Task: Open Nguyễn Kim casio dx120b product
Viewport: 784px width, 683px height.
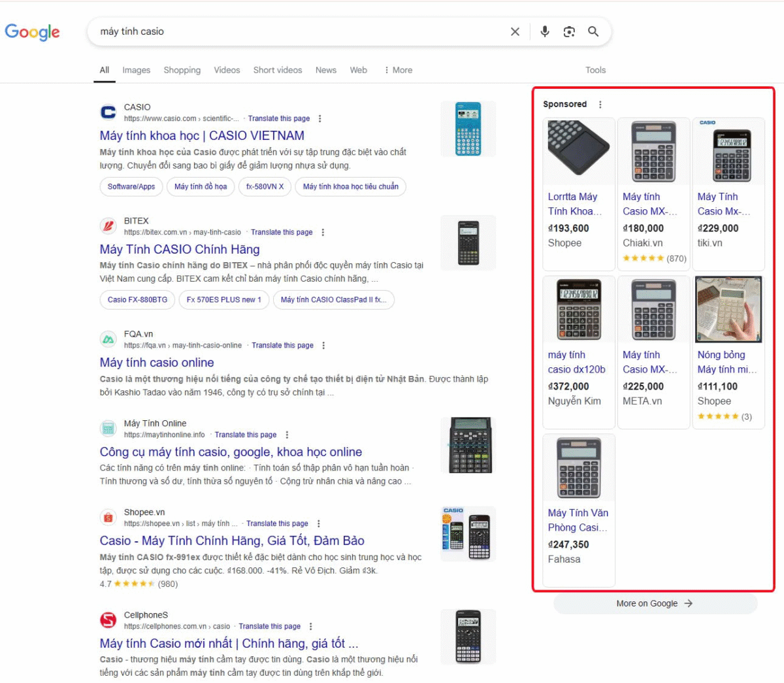Action: click(579, 352)
